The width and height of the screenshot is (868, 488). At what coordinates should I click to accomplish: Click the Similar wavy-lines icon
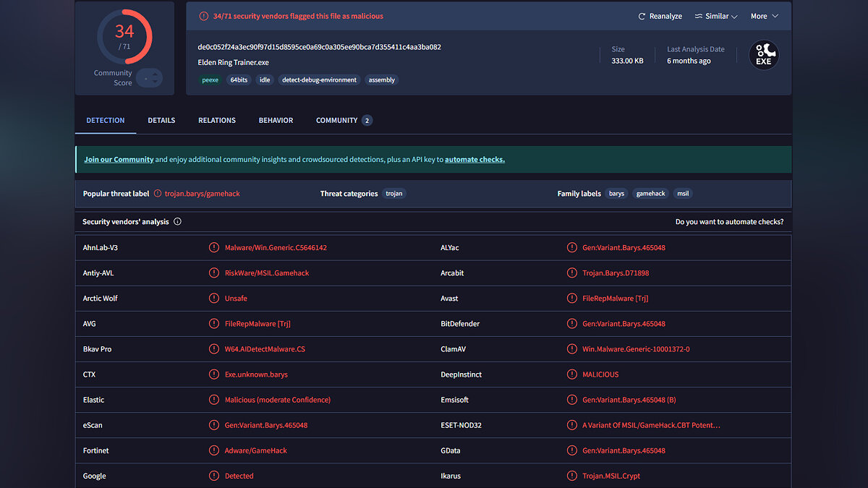click(x=699, y=16)
